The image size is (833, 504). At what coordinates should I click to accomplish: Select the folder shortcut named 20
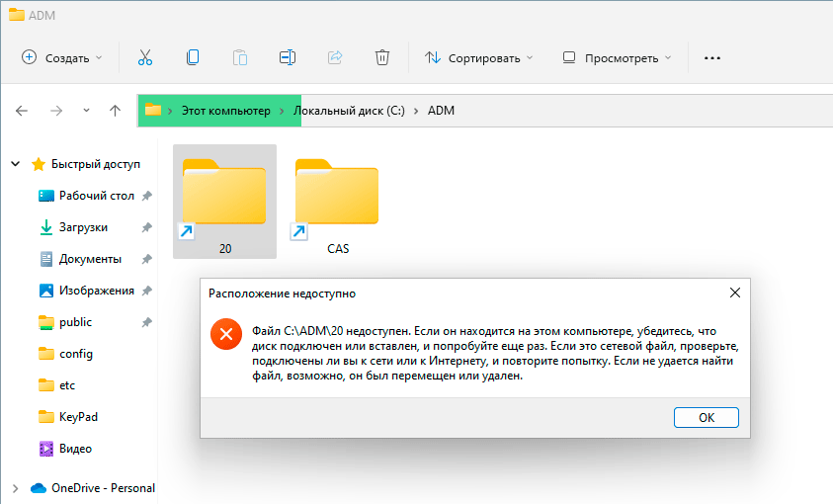[x=224, y=202]
